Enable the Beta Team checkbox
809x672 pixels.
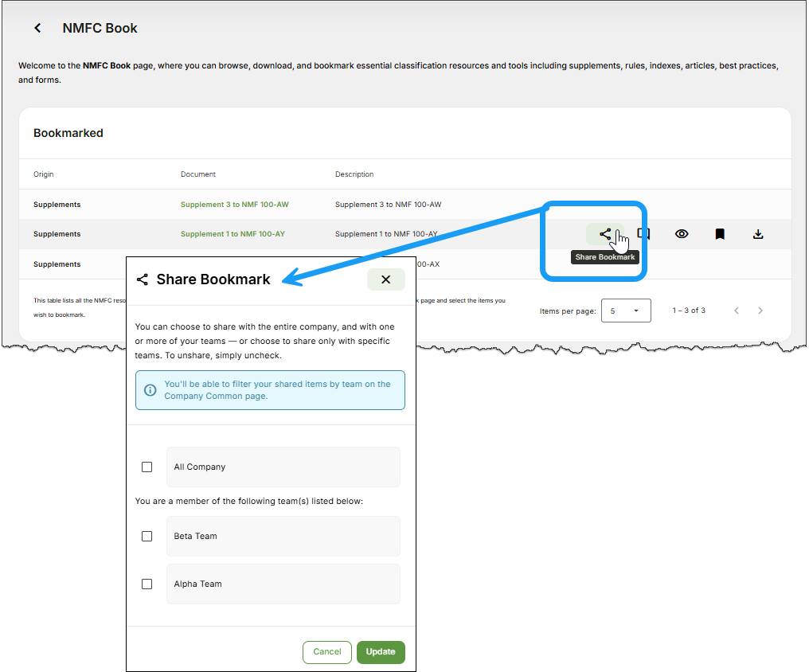147,537
